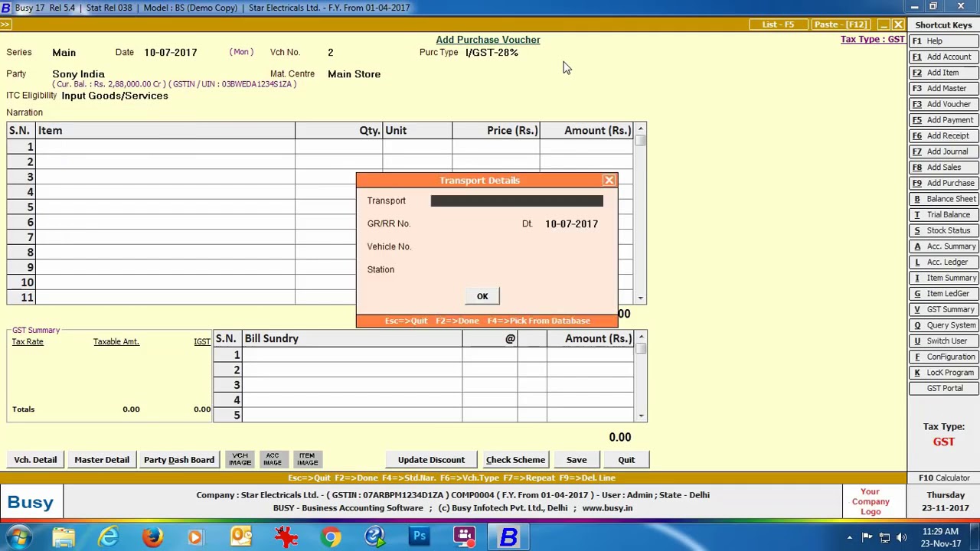
Task: Open GST Portal shortcut
Action: click(x=943, y=388)
